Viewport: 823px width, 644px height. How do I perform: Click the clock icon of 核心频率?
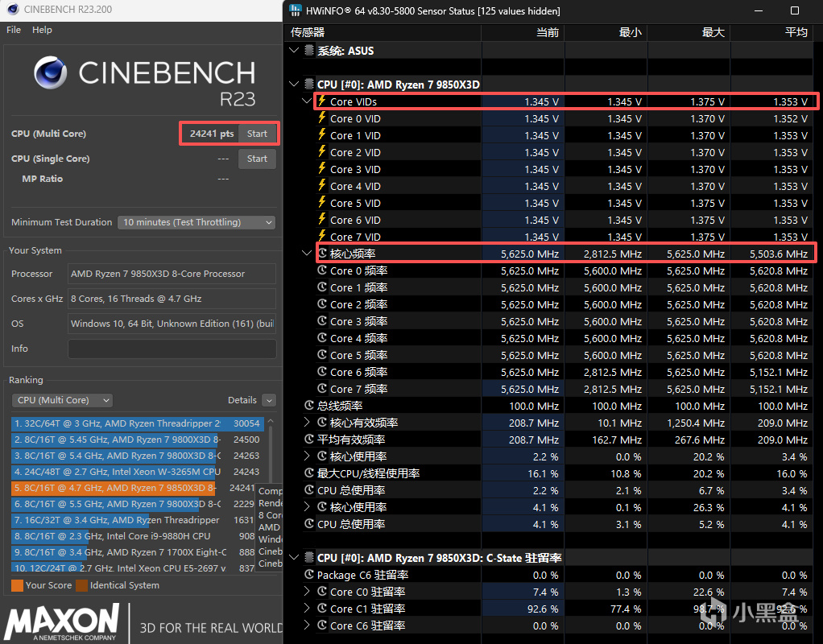click(x=323, y=253)
